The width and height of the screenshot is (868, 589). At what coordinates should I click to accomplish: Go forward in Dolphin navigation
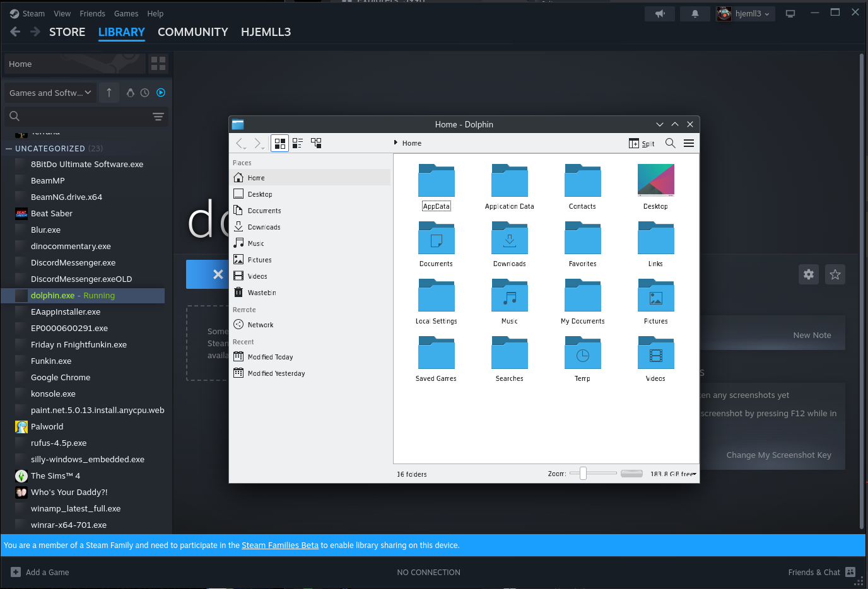pyautogui.click(x=258, y=143)
